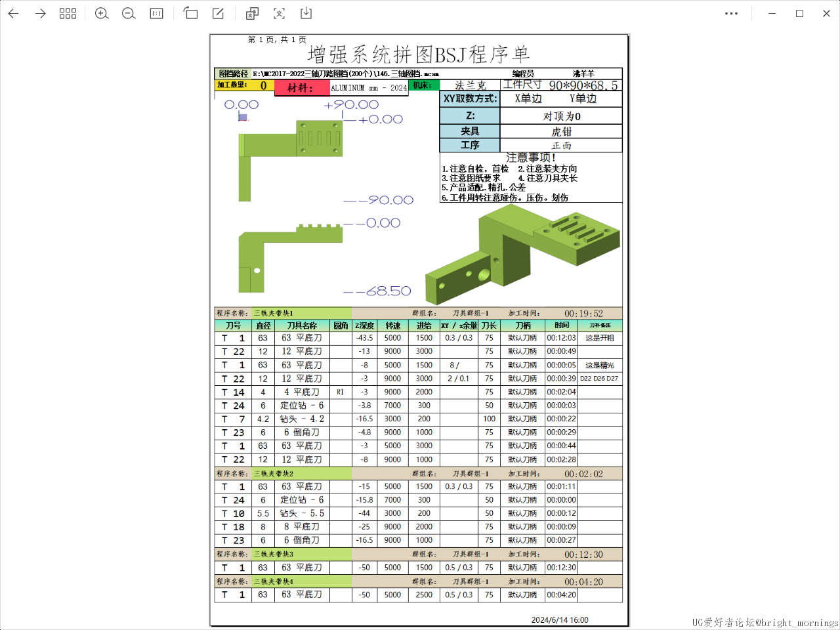Click the tool number T 14

[233, 392]
